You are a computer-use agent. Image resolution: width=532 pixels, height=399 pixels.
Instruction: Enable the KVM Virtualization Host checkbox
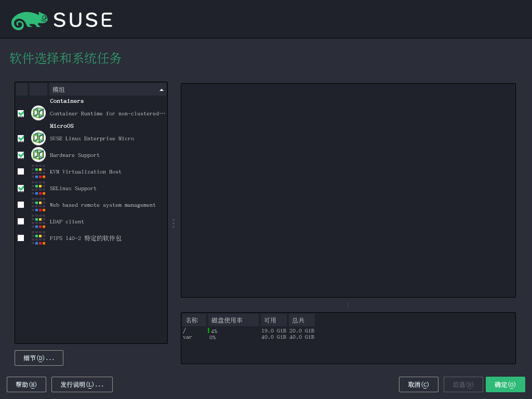tap(21, 171)
